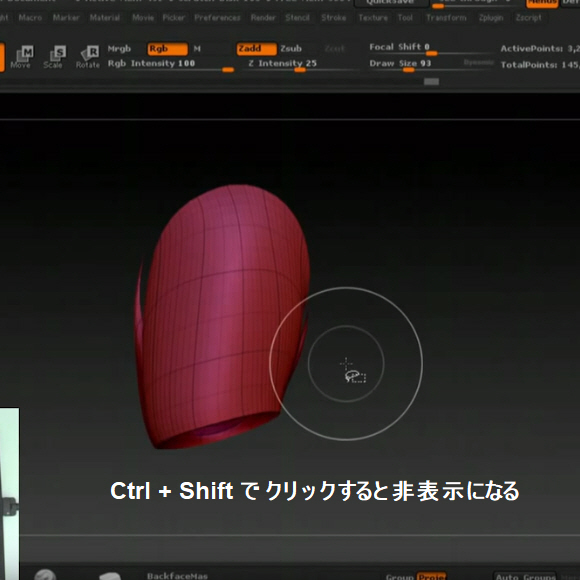Open the Preferences menu
The width and height of the screenshot is (580, 580).
point(217,17)
